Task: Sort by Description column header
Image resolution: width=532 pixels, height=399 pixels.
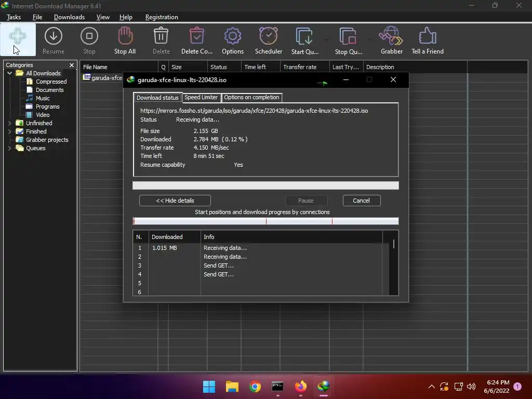Action: point(415,67)
